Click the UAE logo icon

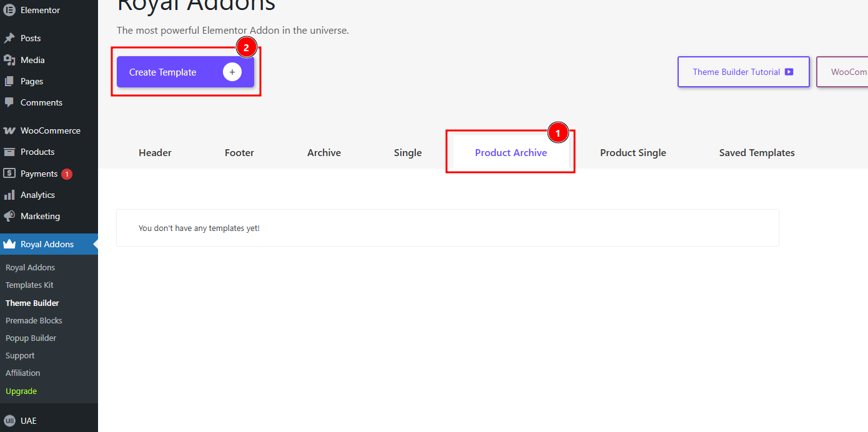tap(9, 421)
